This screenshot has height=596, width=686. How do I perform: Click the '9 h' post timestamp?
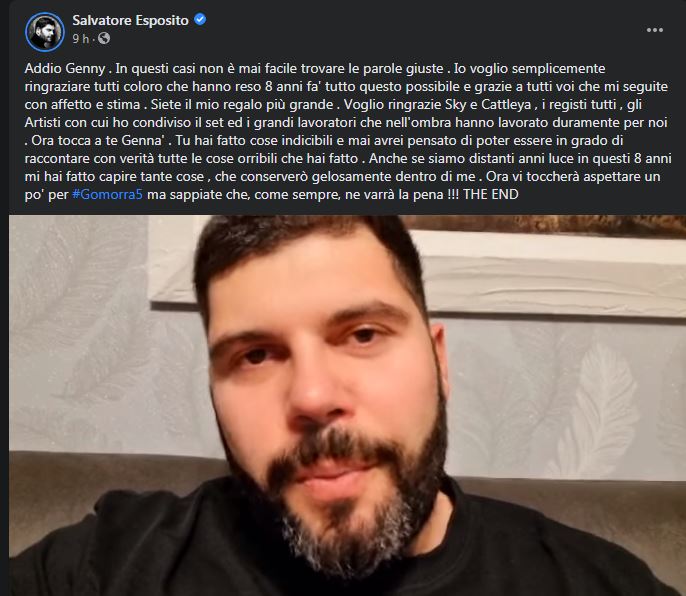[x=80, y=39]
